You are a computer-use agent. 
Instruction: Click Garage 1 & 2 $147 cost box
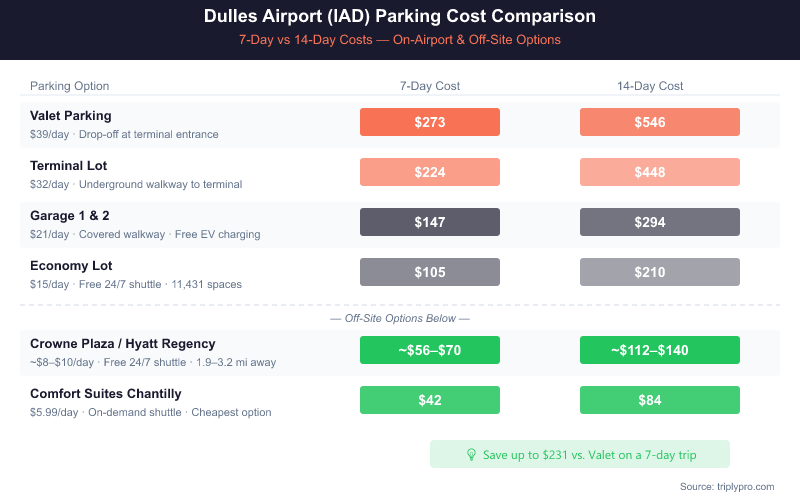(430, 222)
